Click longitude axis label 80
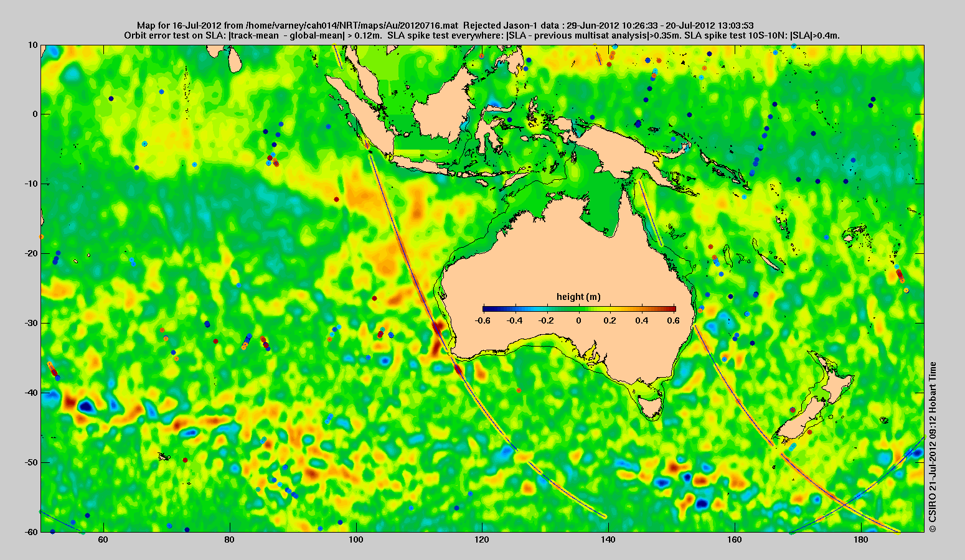Screen dimensions: 965x560 coord(230,540)
